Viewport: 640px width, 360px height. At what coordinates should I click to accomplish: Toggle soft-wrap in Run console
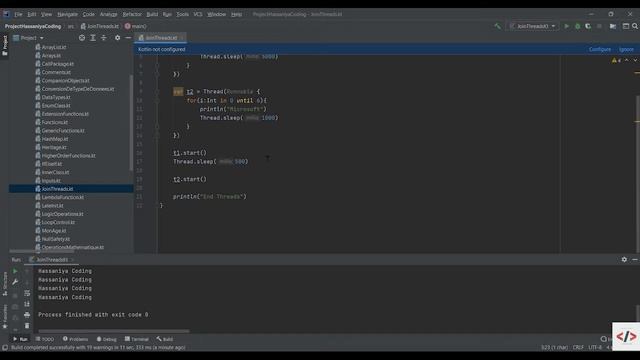click(x=27, y=293)
